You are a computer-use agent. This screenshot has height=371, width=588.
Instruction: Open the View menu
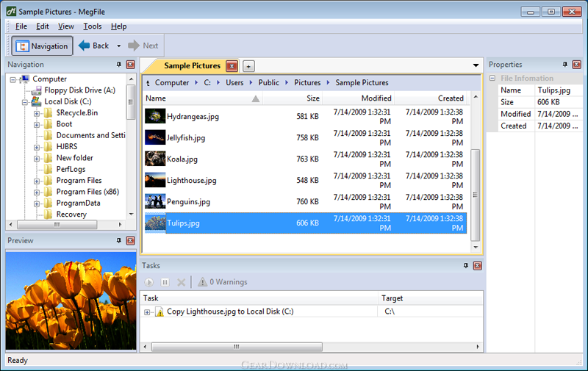point(66,26)
